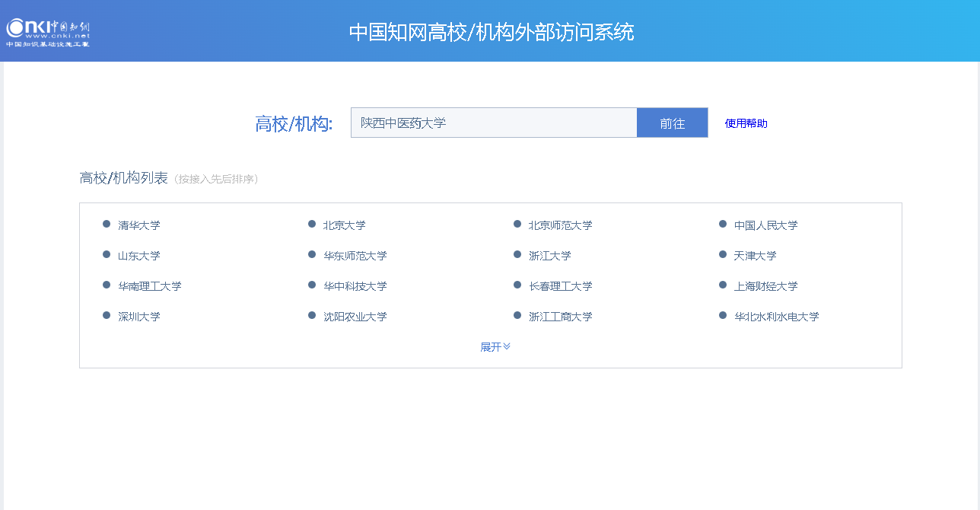Open the 使用帮助 link
The image size is (980, 510).
[746, 123]
